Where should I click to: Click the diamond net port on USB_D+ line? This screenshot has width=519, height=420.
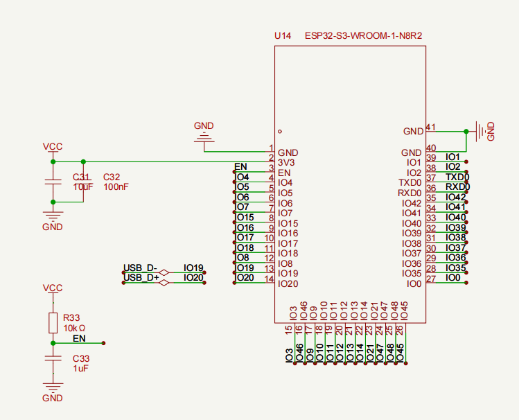click(164, 283)
